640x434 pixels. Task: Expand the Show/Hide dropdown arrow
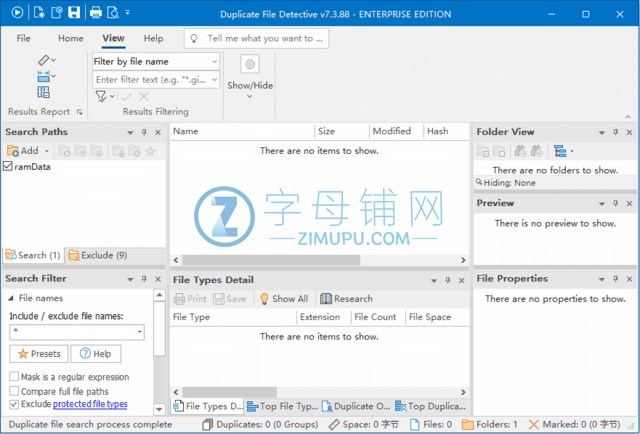(x=249, y=97)
